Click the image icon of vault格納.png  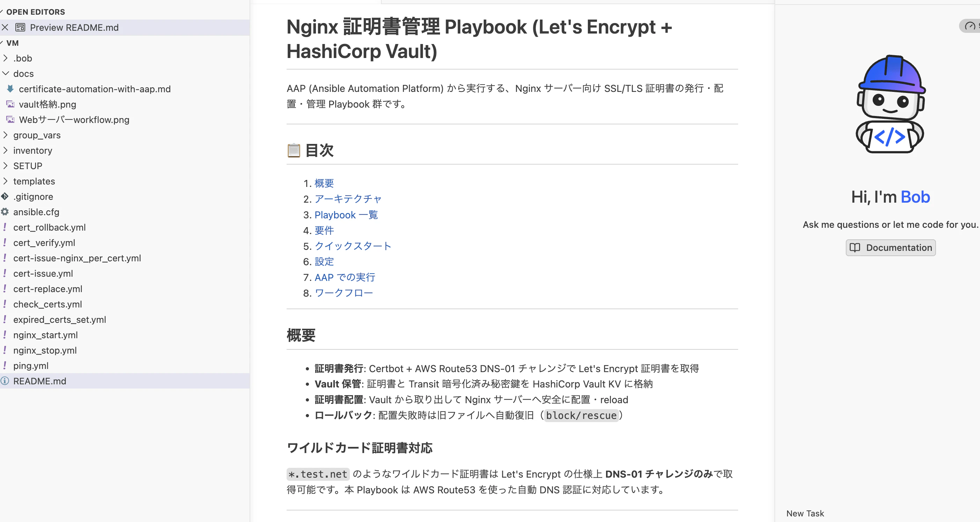[10, 104]
